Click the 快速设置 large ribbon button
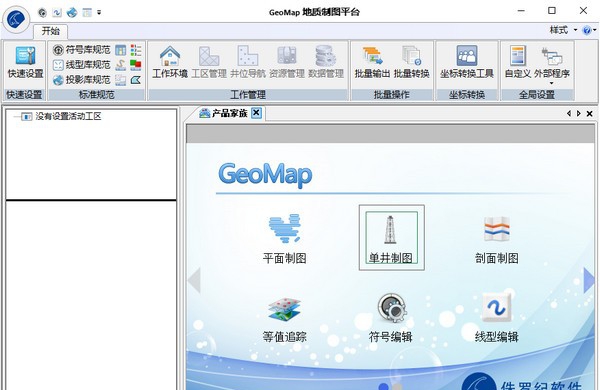 pyautogui.click(x=25, y=63)
